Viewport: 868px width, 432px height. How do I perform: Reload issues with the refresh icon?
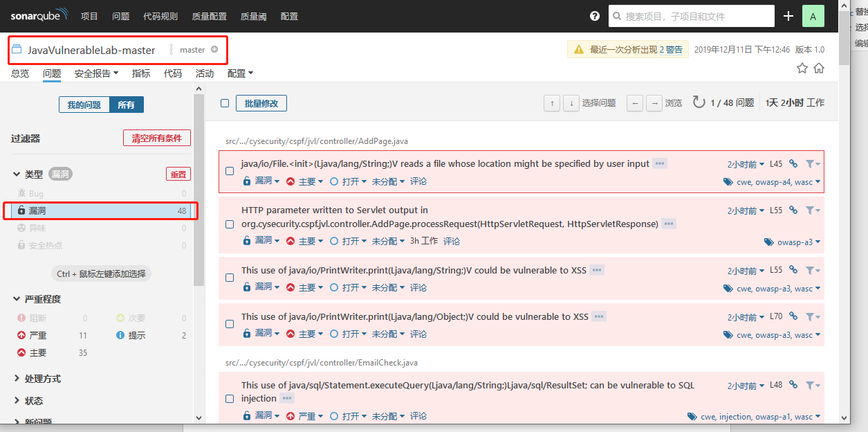697,101
